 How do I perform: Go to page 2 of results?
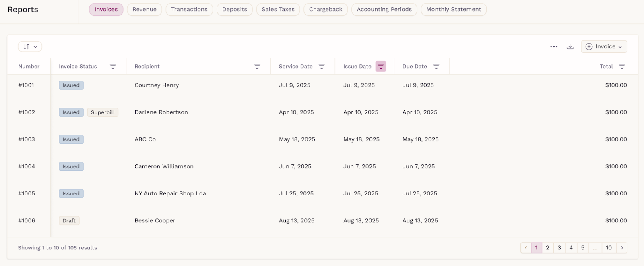[x=547, y=248]
